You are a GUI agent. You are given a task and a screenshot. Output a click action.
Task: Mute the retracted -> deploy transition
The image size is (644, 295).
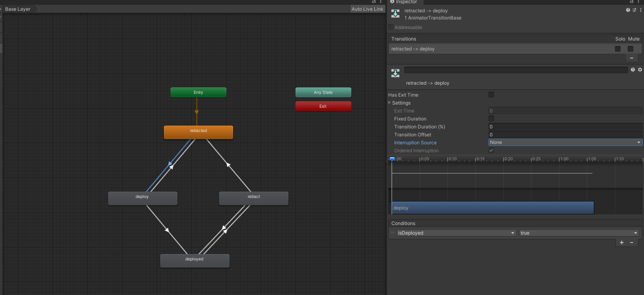tap(630, 49)
